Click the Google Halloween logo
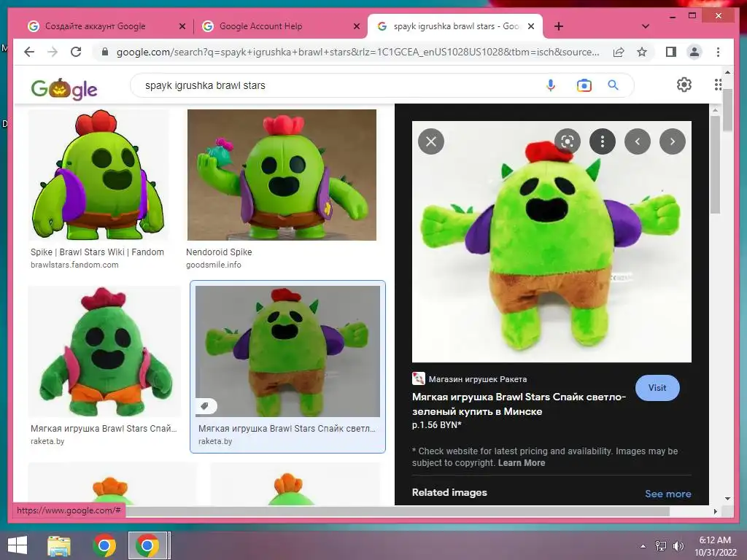747x560 pixels. [64, 88]
